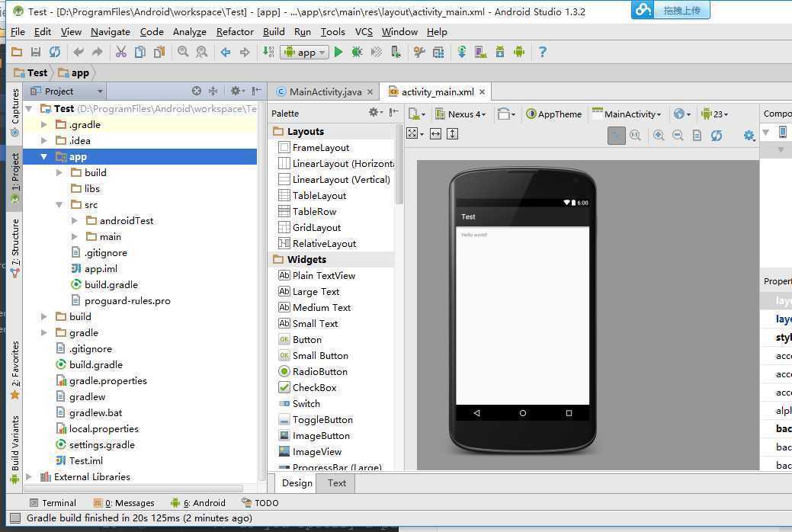
Task: Click the Redo arrow icon
Action: coord(98,52)
